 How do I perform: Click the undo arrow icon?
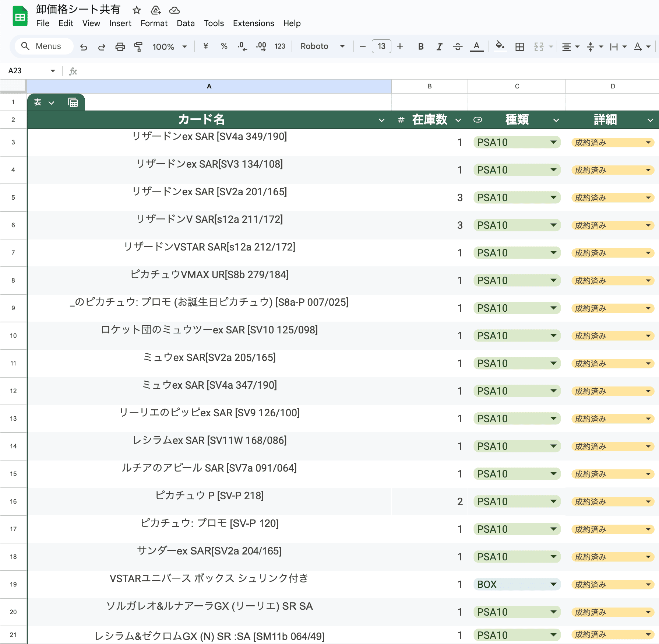(84, 47)
